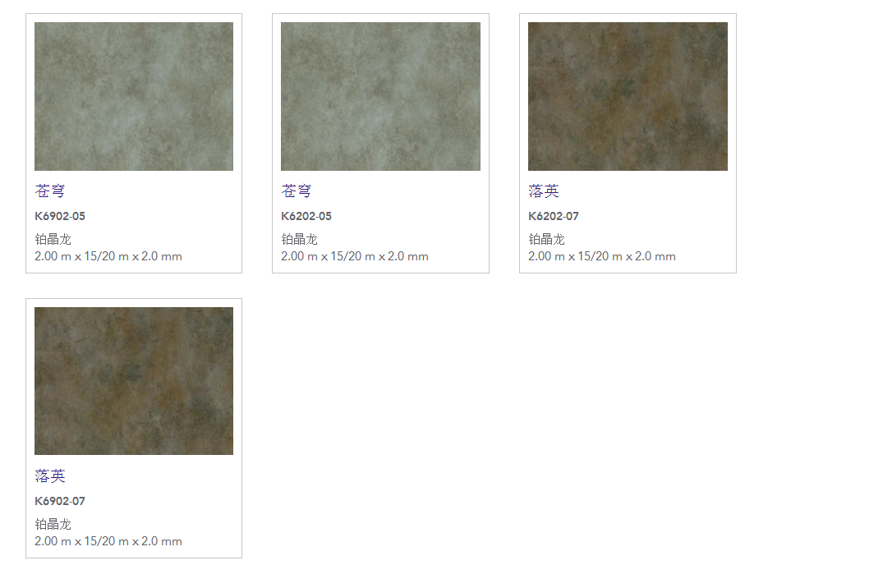The width and height of the screenshot is (883, 588).
Task: Click the dimensions text in K6902-05 card
Action: 108,256
